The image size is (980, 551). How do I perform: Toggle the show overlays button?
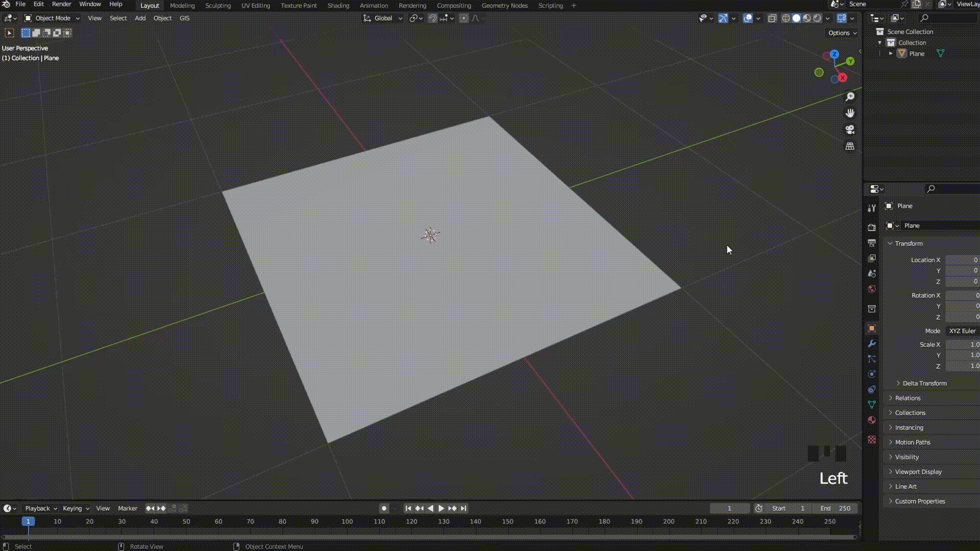(748, 18)
